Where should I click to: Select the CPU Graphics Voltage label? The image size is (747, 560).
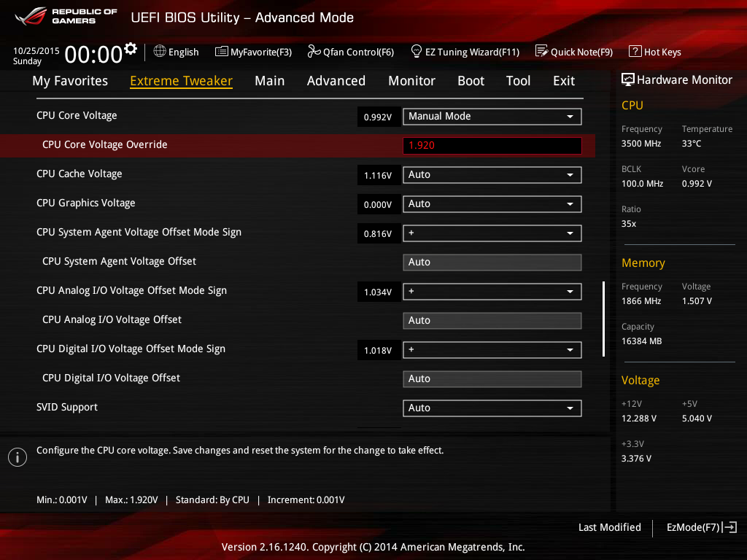tap(86, 203)
